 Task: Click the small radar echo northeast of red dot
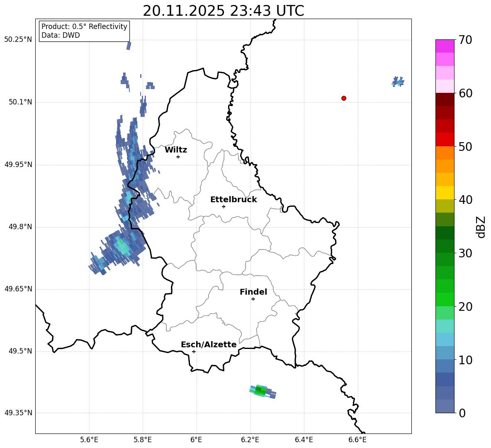click(398, 82)
